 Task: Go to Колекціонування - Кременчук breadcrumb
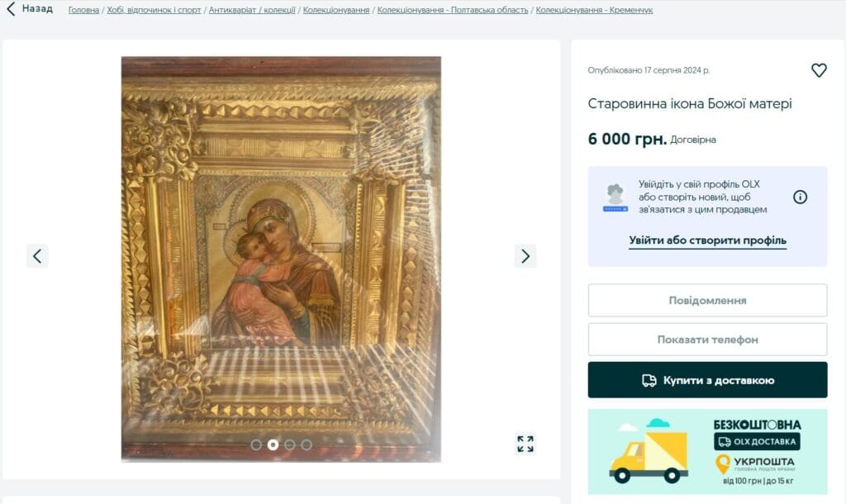pos(594,10)
